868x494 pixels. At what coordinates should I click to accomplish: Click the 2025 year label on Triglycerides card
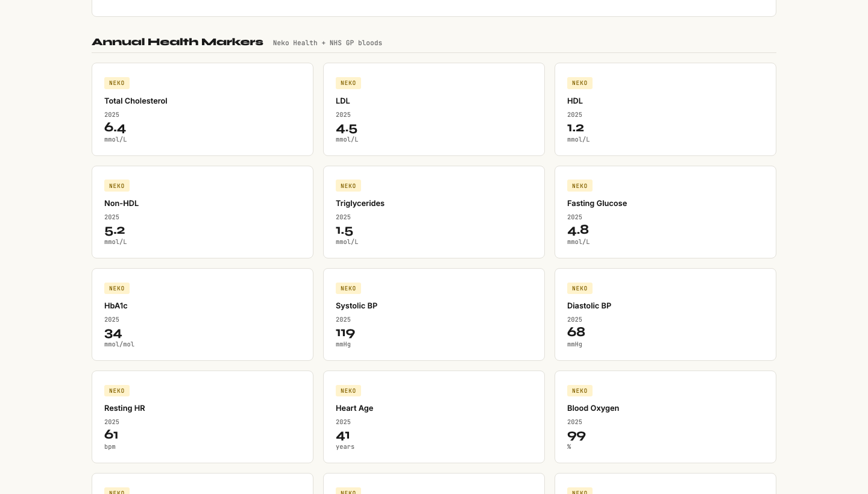343,217
